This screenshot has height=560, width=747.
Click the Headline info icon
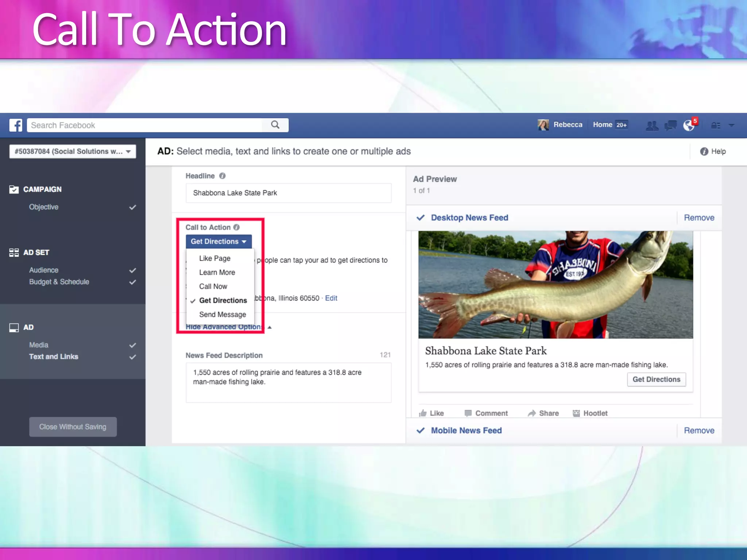click(222, 176)
